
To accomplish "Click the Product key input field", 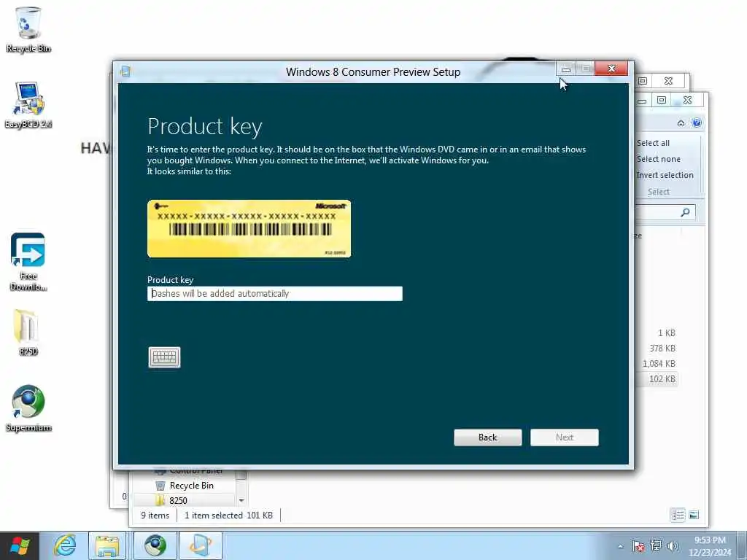I will [275, 293].
